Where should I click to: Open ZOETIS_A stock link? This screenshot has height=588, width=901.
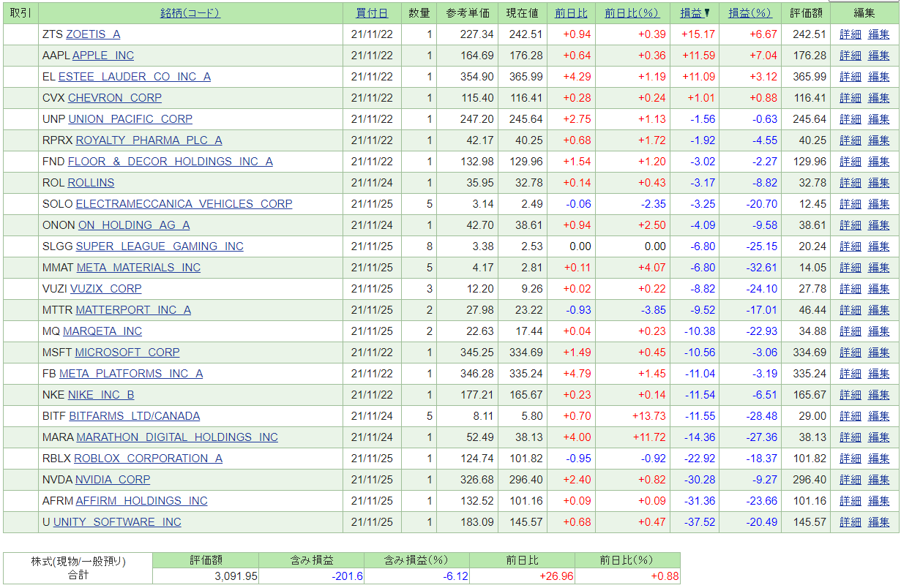93,34
